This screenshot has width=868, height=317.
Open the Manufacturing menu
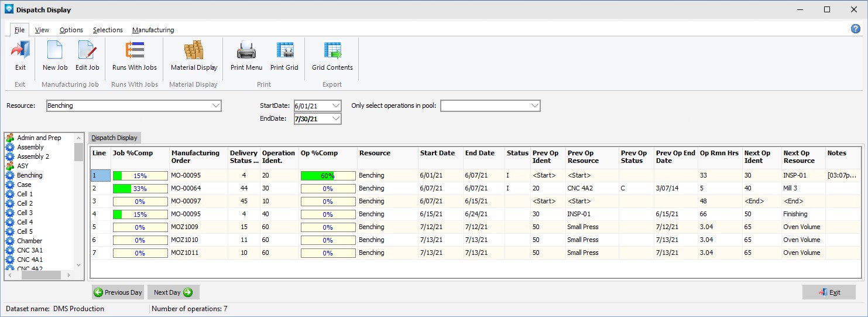[x=153, y=30]
